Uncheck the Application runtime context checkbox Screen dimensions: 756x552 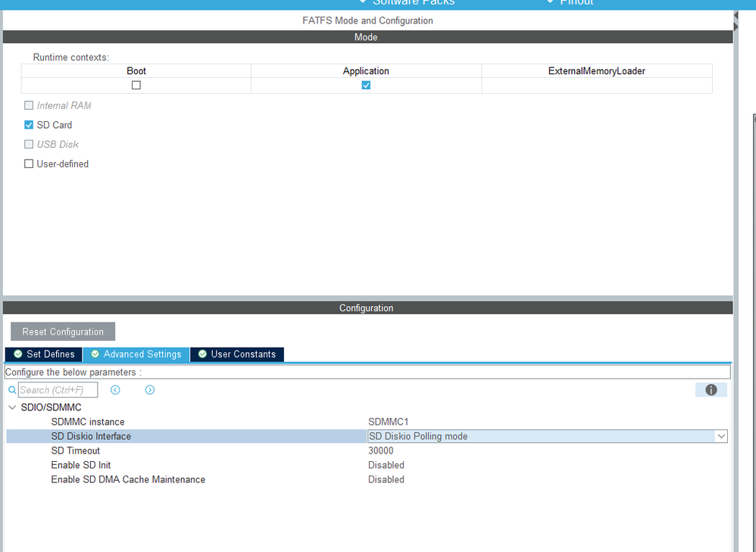coord(366,86)
